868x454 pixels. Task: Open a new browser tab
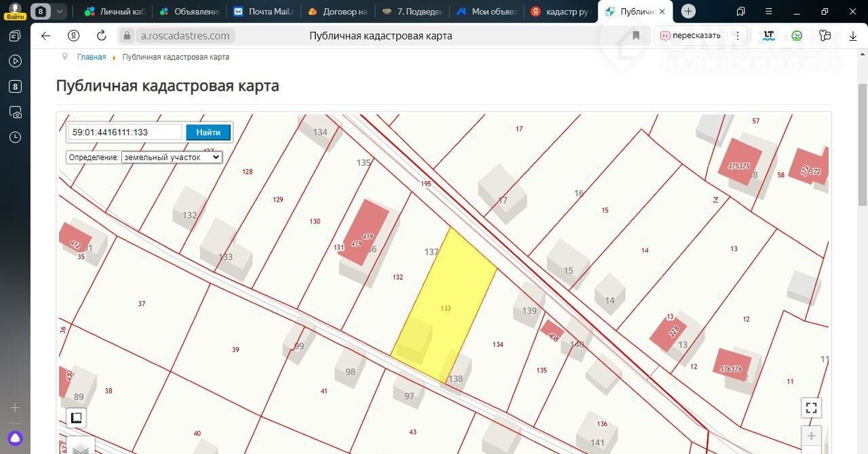pos(688,12)
